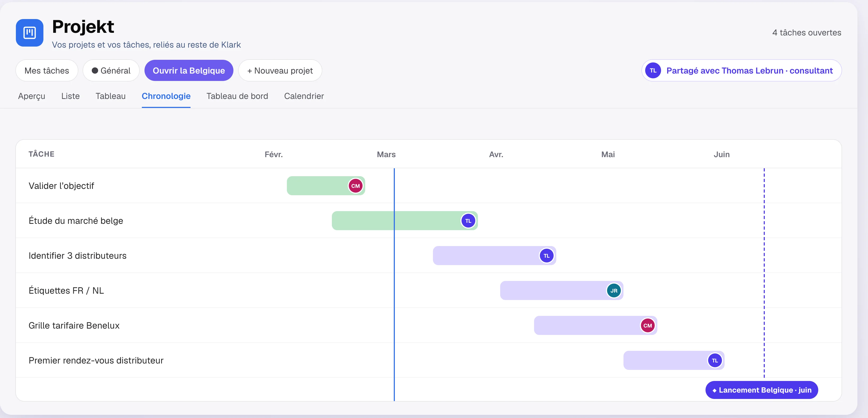The height and width of the screenshot is (418, 868).
Task: Click the Grille tarifaire Benelux task name
Action: coord(74,326)
